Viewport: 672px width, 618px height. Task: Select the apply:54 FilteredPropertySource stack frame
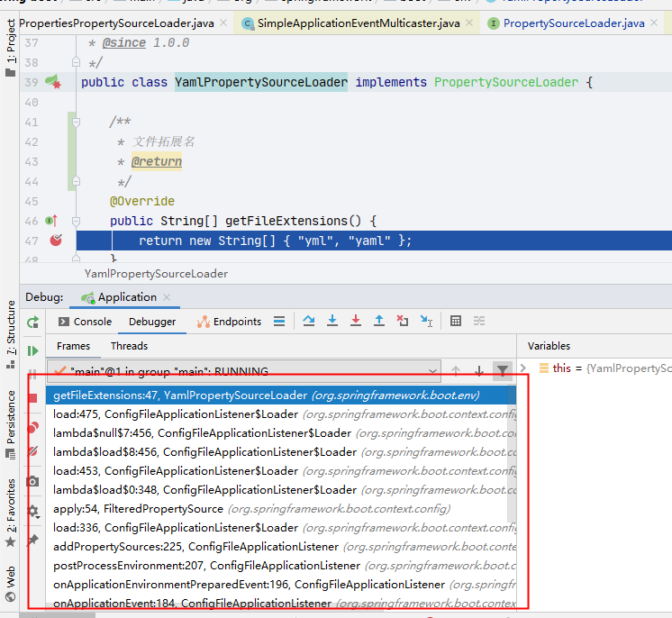pos(138,509)
